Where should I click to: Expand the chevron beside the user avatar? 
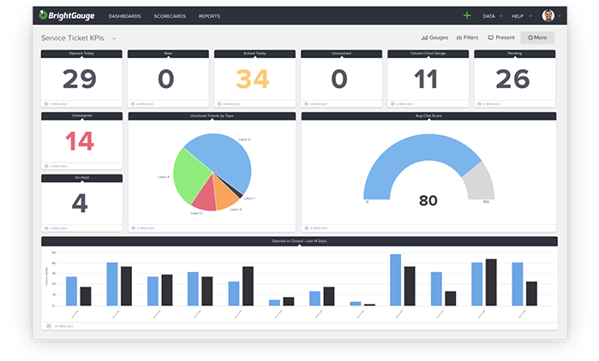(559, 16)
